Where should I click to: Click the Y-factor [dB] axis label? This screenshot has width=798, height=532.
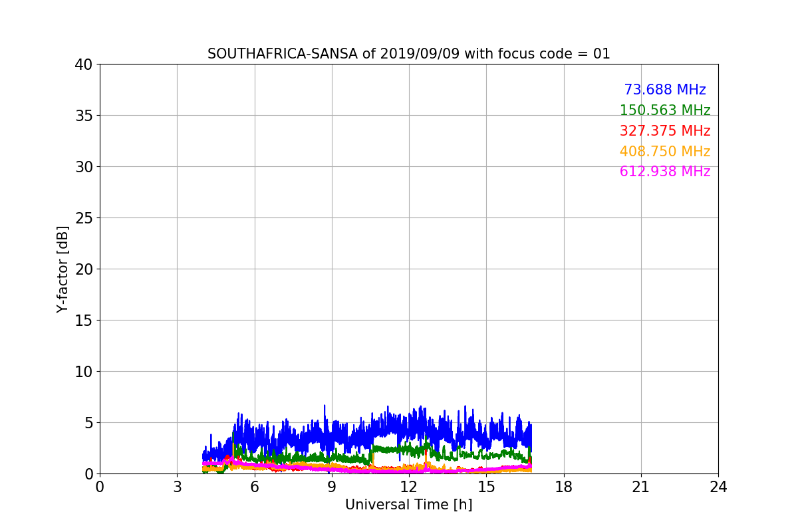click(63, 269)
